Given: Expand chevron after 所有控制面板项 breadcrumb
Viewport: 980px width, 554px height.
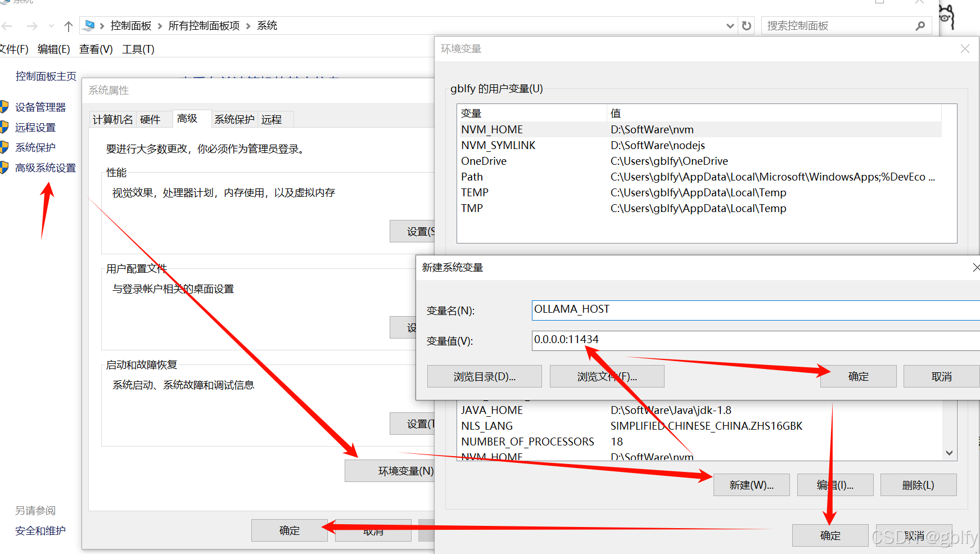Looking at the screenshot, I should click(248, 26).
